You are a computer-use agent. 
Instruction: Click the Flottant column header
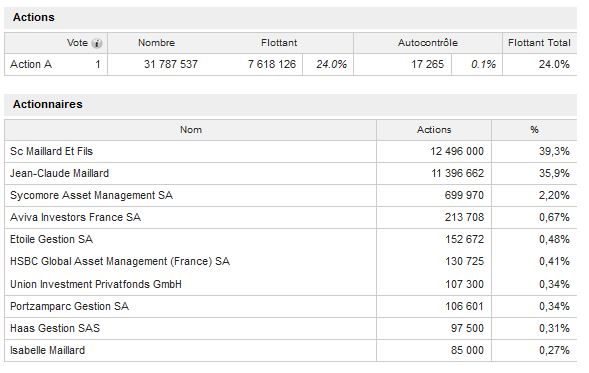click(279, 43)
